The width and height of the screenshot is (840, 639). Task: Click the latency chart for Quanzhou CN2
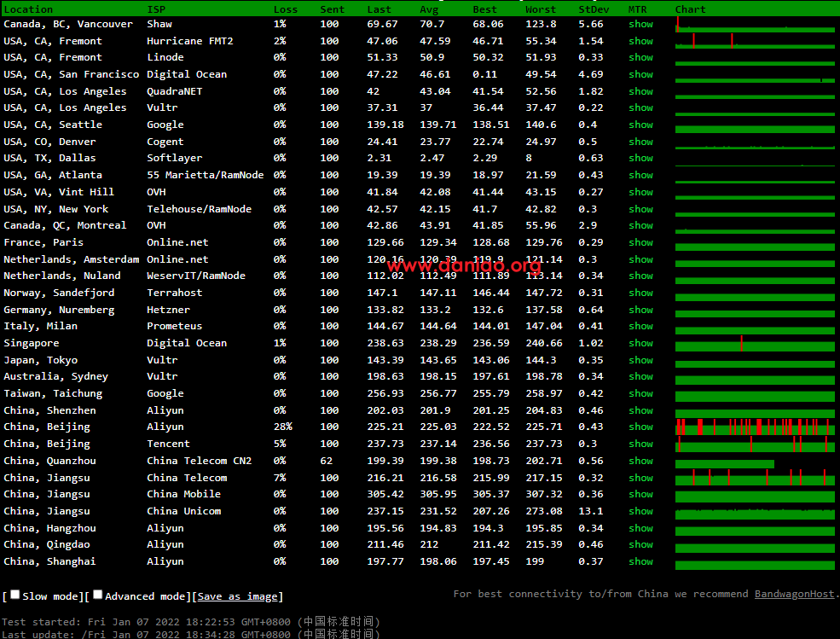point(725,464)
